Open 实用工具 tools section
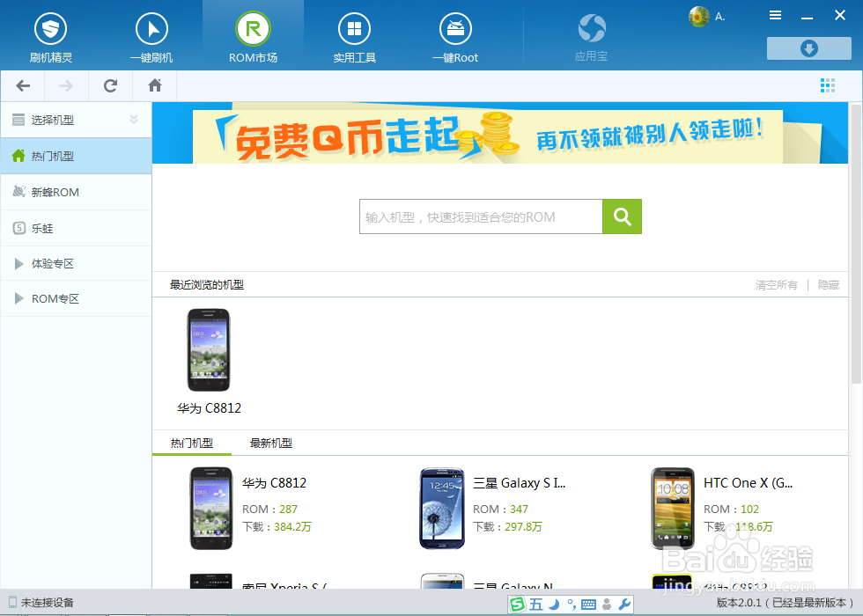The height and width of the screenshot is (616, 863). pos(354,36)
